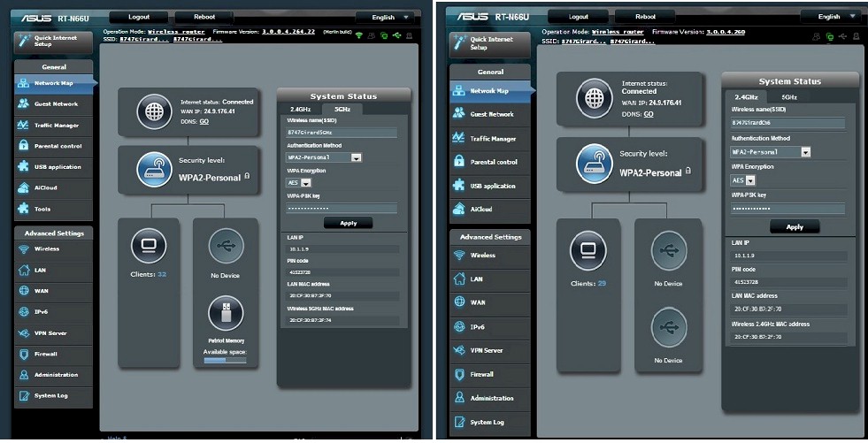Open Wireless settings in left window
868x443 pixels.
point(54,249)
